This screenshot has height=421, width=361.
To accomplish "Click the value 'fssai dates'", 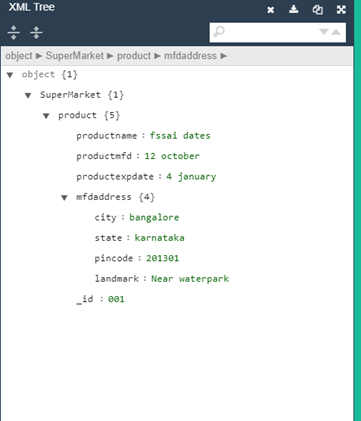I will 180,136.
